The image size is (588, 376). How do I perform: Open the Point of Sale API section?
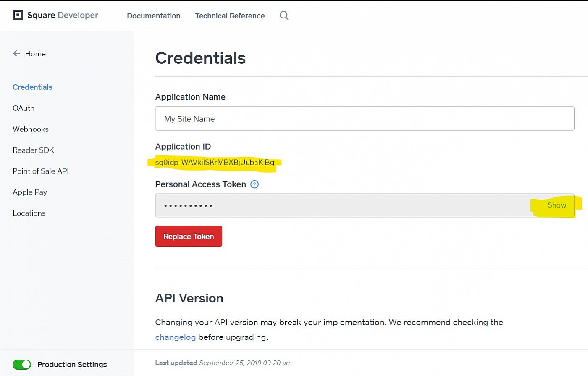41,171
